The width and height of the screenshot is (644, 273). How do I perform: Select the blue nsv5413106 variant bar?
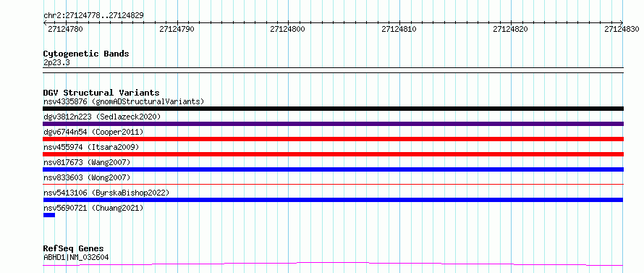pos(333,200)
